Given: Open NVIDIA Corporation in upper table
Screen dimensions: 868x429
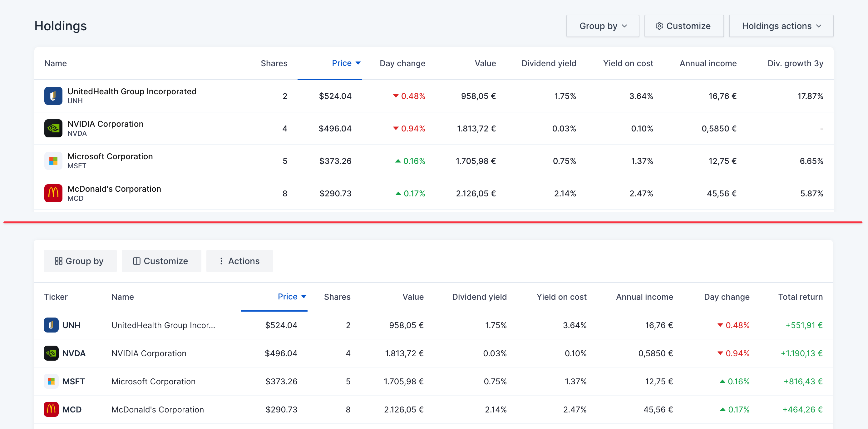Looking at the screenshot, I should point(105,124).
